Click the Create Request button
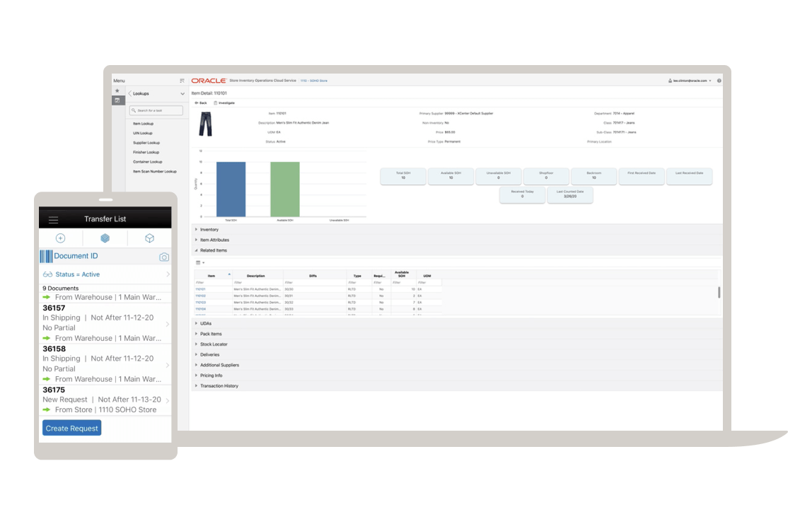The height and width of the screenshot is (512, 812). pos(71,428)
